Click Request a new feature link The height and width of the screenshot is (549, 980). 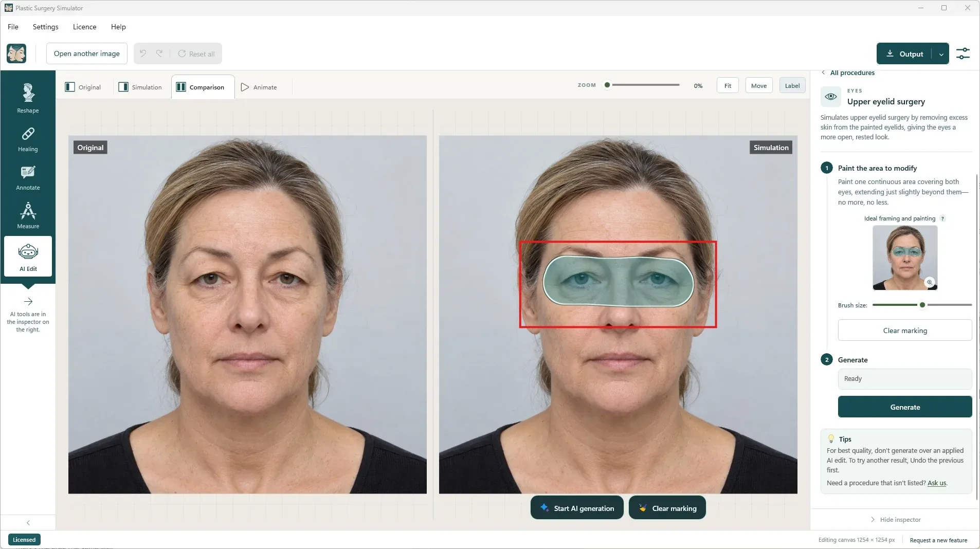tap(938, 540)
